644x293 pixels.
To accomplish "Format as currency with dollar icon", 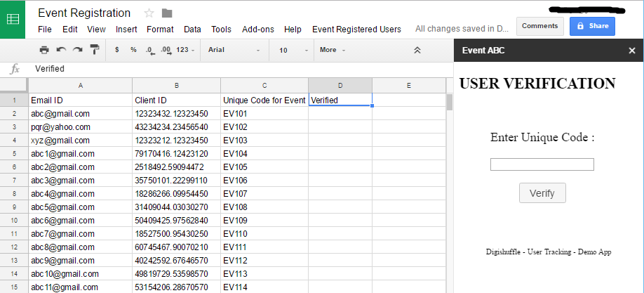I will point(117,50).
